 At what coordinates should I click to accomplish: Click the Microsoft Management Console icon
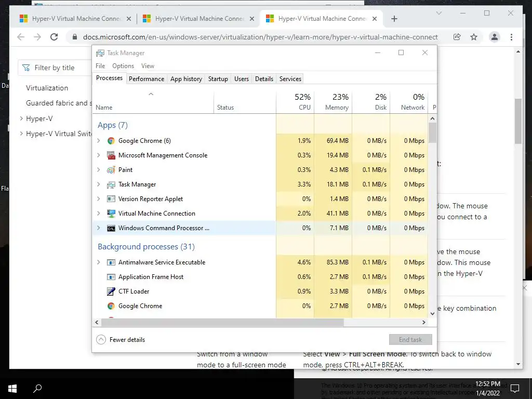(x=111, y=155)
